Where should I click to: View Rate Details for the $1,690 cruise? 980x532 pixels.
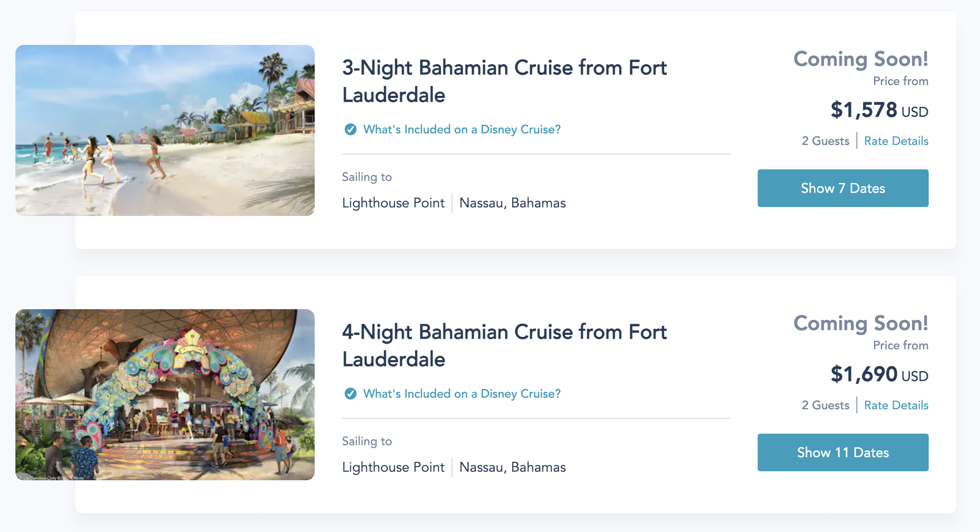pos(896,405)
